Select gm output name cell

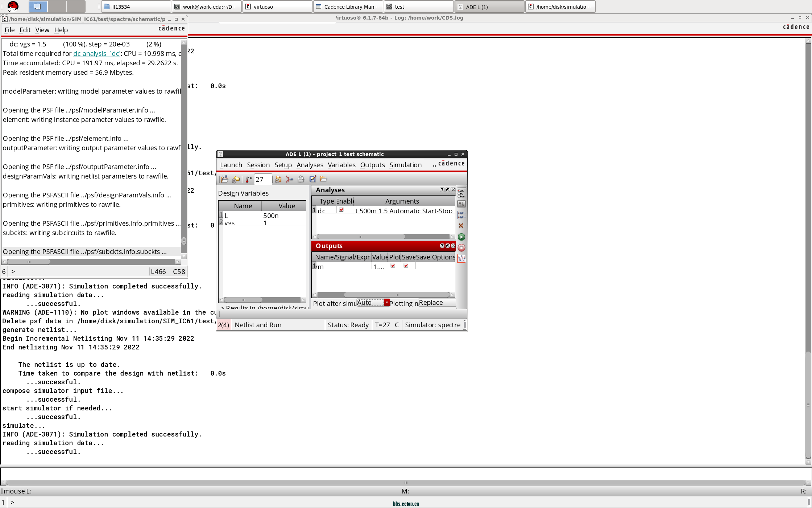pyautogui.click(x=344, y=266)
